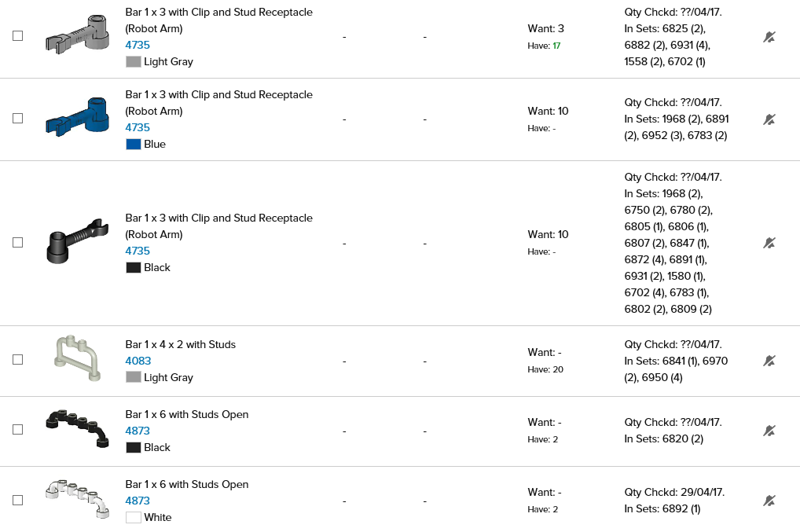This screenshot has height=532, width=800.
Task: Open the 4873 link in the White Bar row
Action: pos(138,501)
